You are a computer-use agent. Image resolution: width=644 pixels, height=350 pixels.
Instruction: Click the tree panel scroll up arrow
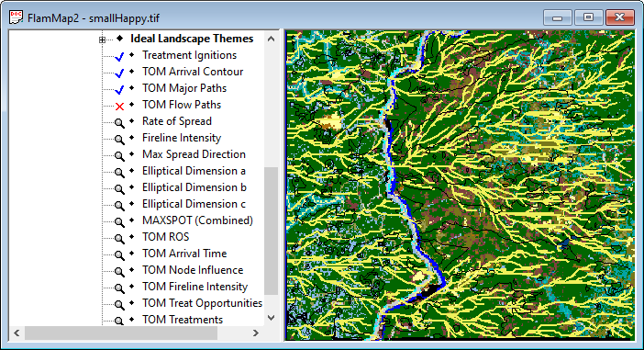(271, 40)
